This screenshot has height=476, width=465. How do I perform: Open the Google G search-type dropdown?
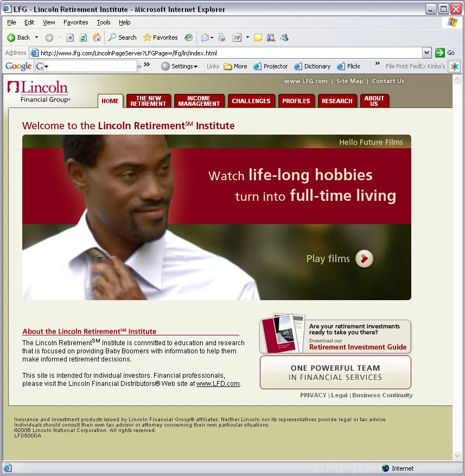pyautogui.click(x=42, y=66)
